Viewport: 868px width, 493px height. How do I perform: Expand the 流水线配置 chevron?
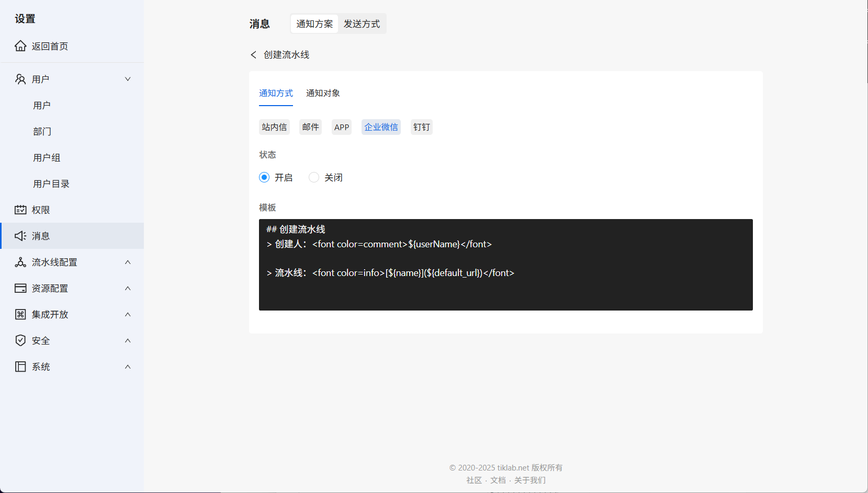[128, 262]
